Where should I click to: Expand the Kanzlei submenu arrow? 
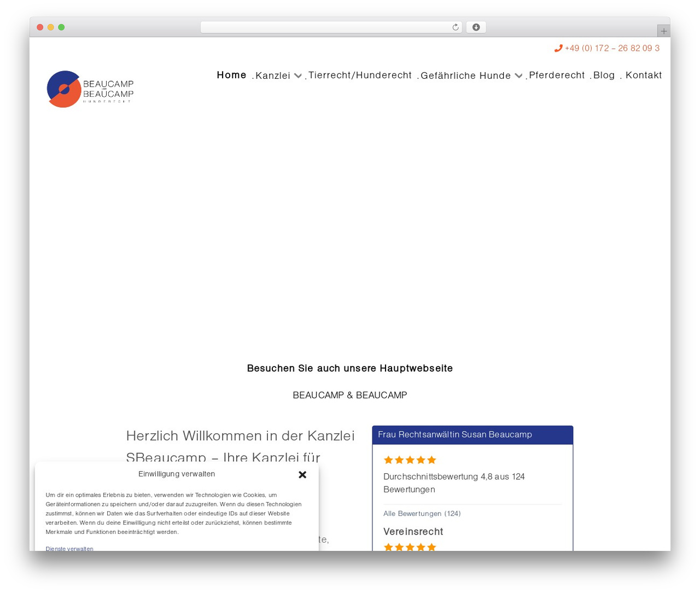(x=298, y=75)
